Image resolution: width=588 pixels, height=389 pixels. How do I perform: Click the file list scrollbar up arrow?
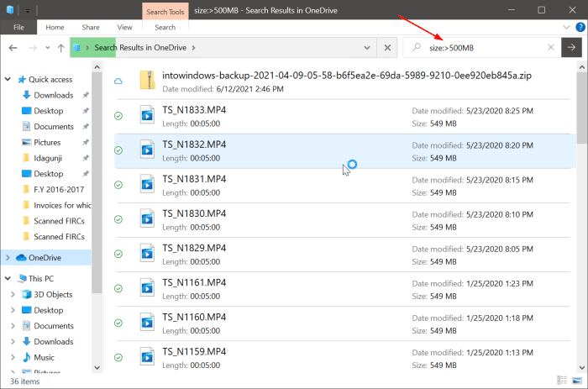581,67
